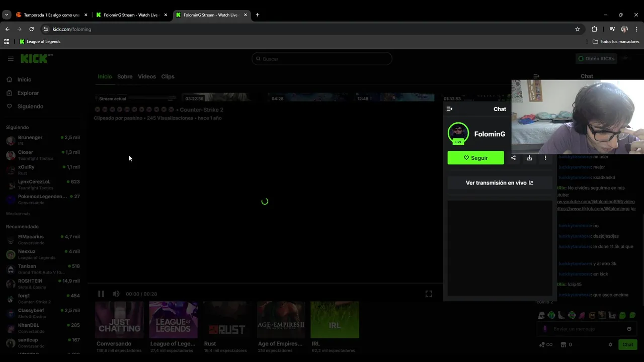Open the emoji picker in message box
The image size is (644, 362).
629,329
